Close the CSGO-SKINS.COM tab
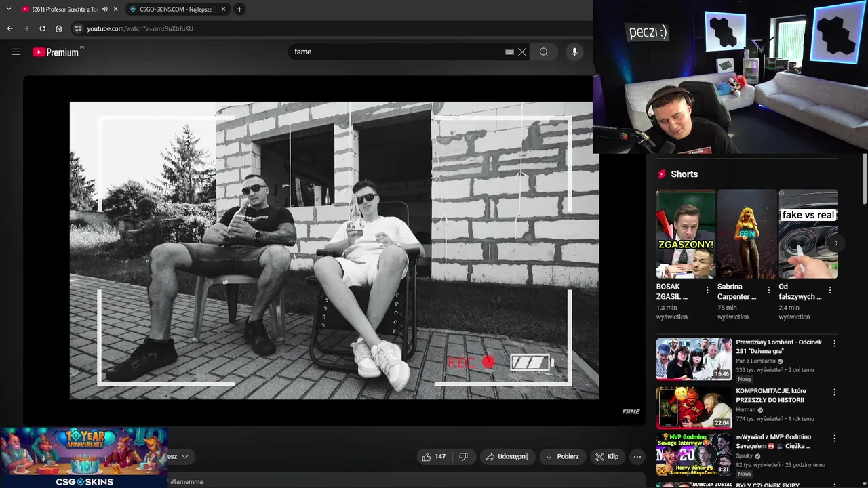The height and width of the screenshot is (488, 868). (224, 9)
